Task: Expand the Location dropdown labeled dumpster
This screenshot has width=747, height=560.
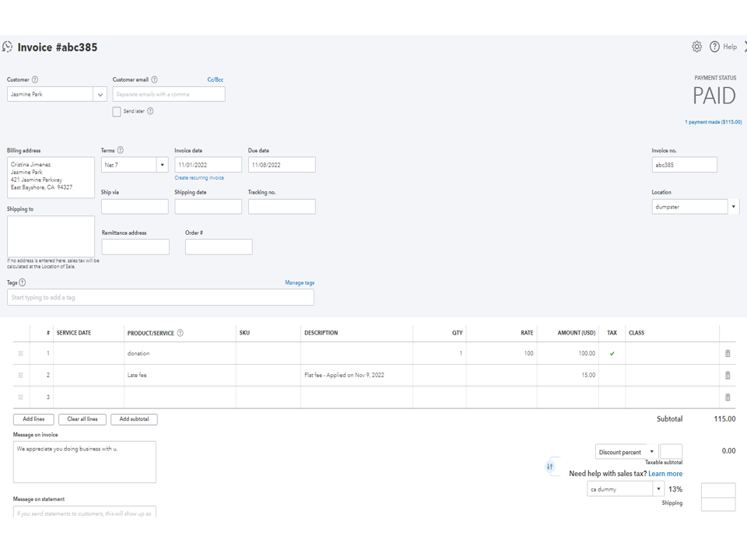Action: pos(733,206)
